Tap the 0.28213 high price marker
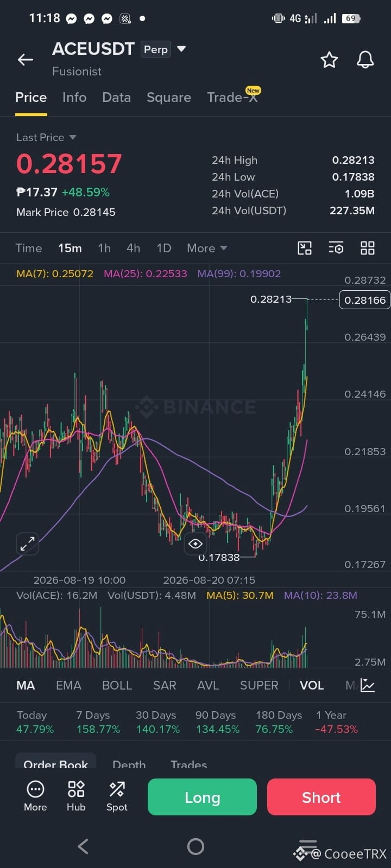Image resolution: width=391 pixels, height=868 pixels. click(271, 299)
